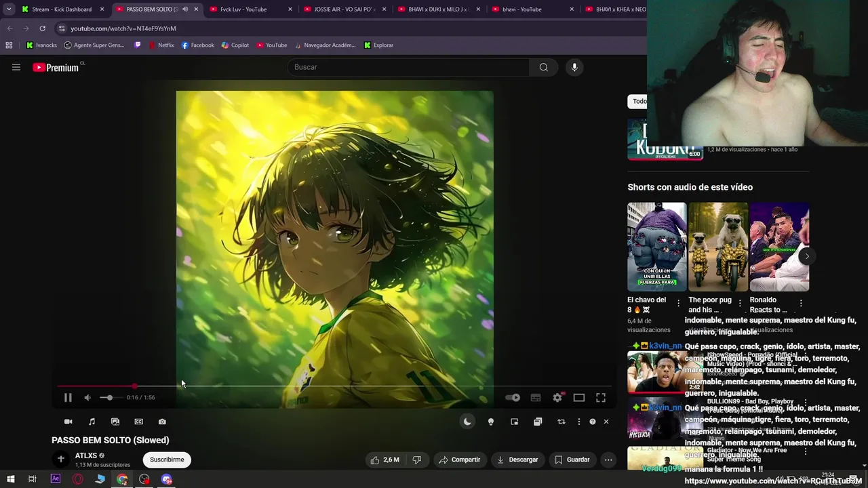Click the video camera enhancer icon
The width and height of the screenshot is (868, 488).
pyautogui.click(x=68, y=422)
